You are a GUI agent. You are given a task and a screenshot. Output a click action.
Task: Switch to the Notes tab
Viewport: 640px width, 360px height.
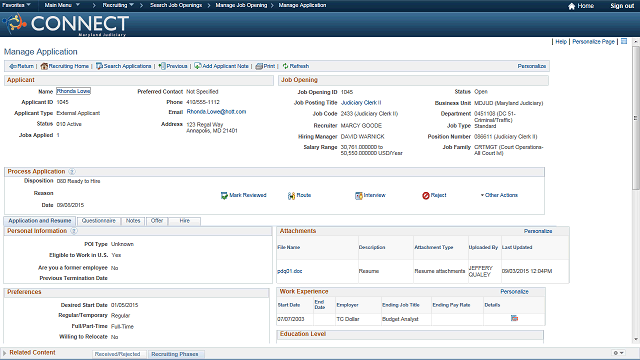[x=133, y=221]
